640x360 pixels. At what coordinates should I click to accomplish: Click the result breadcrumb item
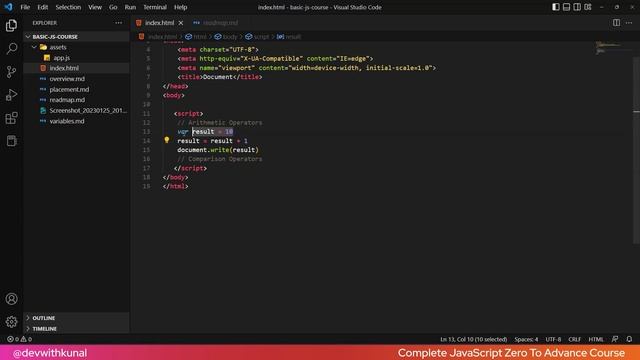click(289, 37)
